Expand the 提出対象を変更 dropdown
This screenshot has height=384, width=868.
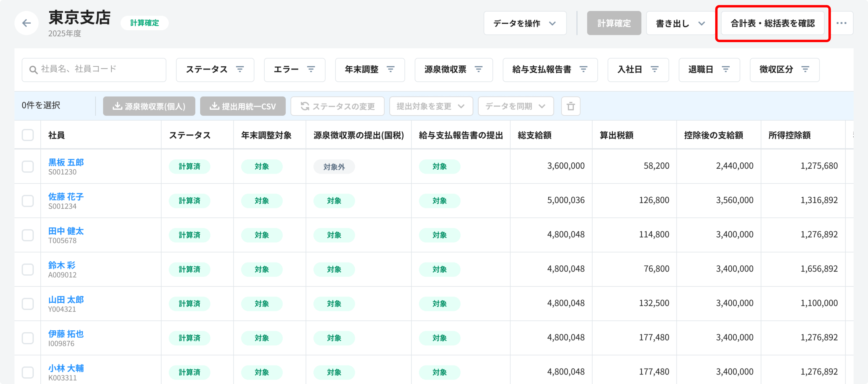pos(431,106)
